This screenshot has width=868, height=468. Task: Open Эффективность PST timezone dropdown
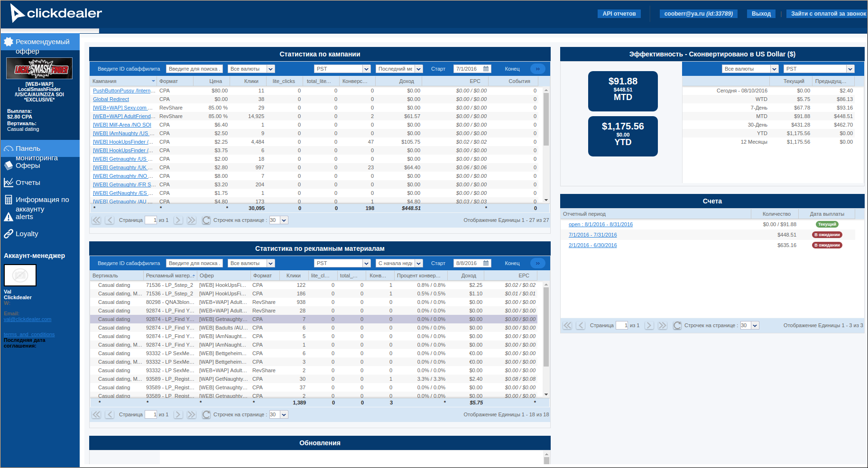tap(819, 69)
